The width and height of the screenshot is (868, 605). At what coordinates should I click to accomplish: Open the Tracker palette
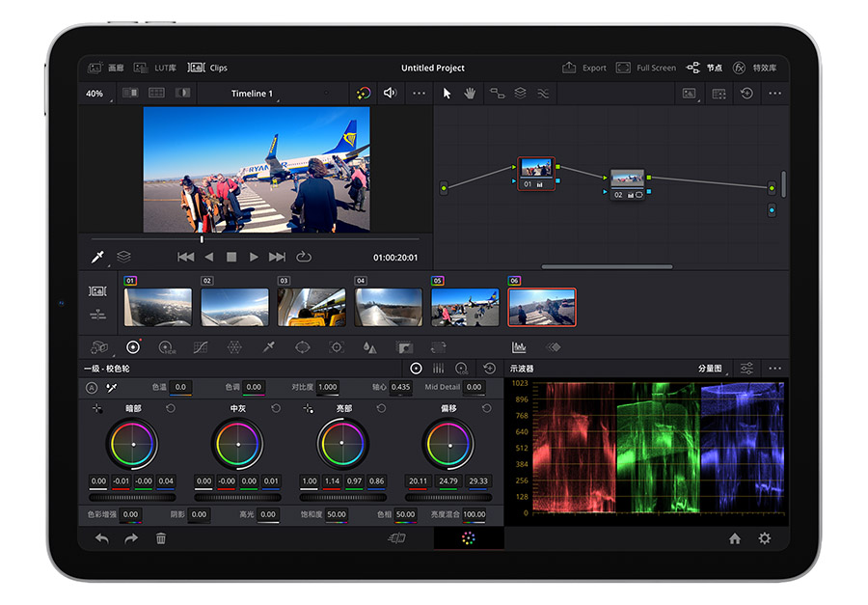[x=336, y=347]
